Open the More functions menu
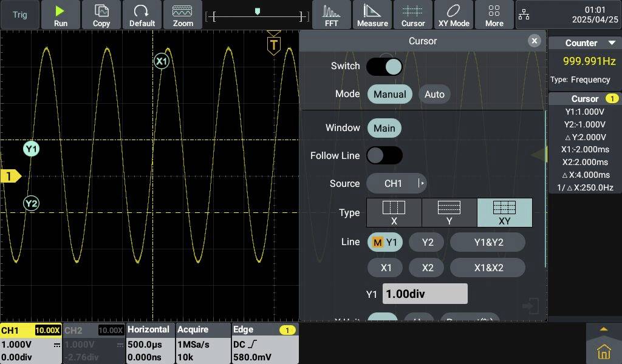The image size is (622, 364). tap(494, 13)
